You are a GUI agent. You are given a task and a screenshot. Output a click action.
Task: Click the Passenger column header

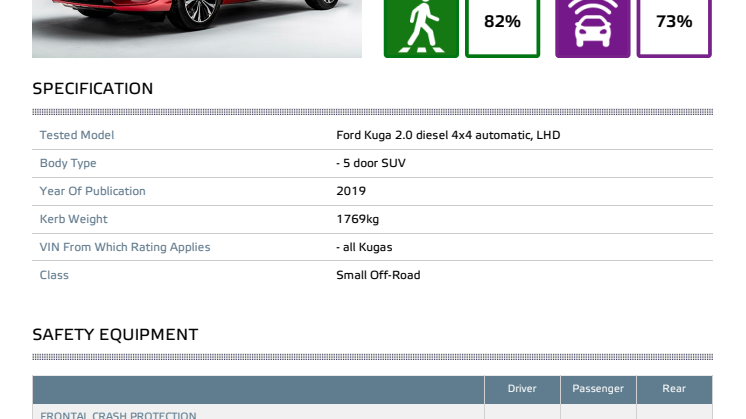click(598, 389)
